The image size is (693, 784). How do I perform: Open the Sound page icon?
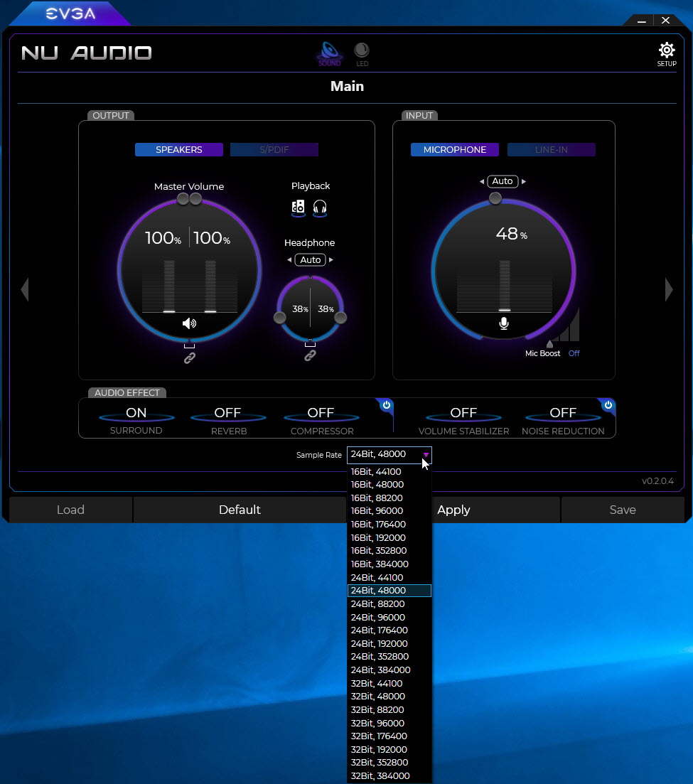(330, 54)
